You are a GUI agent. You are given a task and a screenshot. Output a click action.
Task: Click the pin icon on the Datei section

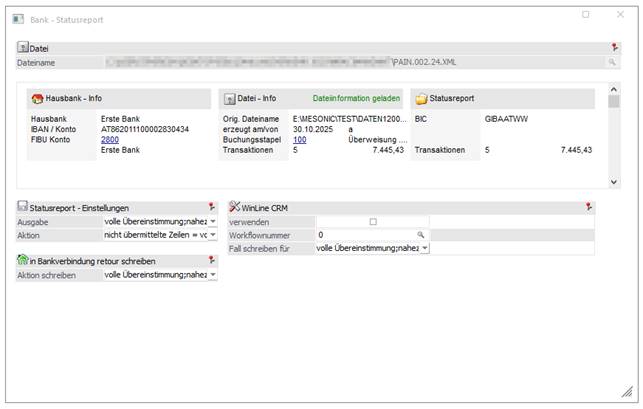[614, 47]
